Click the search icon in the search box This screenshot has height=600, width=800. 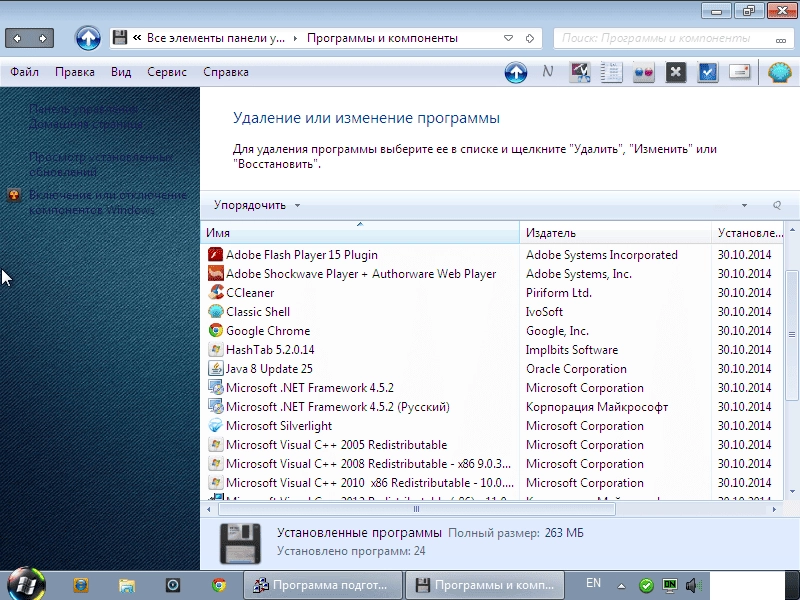pyautogui.click(x=781, y=39)
